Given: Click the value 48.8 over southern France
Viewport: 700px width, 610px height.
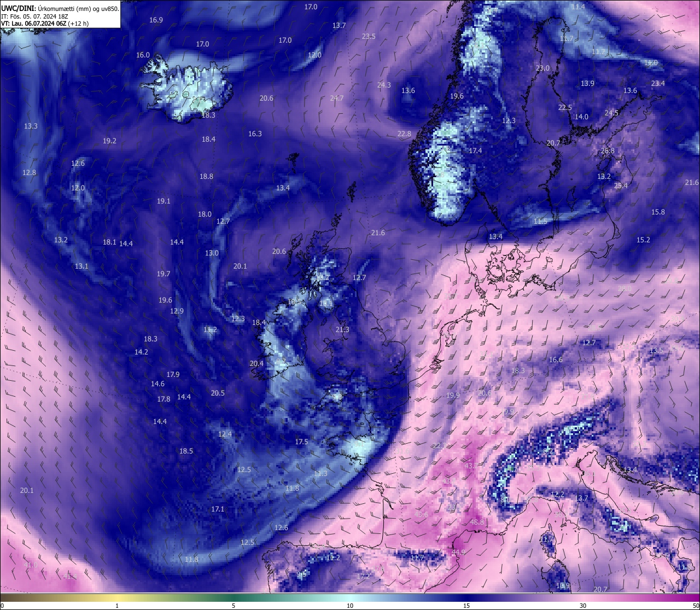Looking at the screenshot, I should 477,522.
